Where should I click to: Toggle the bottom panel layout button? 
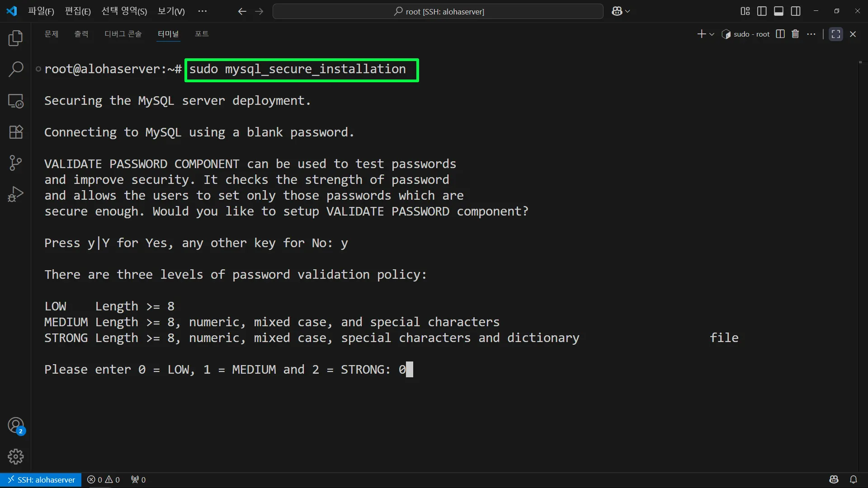click(x=778, y=11)
